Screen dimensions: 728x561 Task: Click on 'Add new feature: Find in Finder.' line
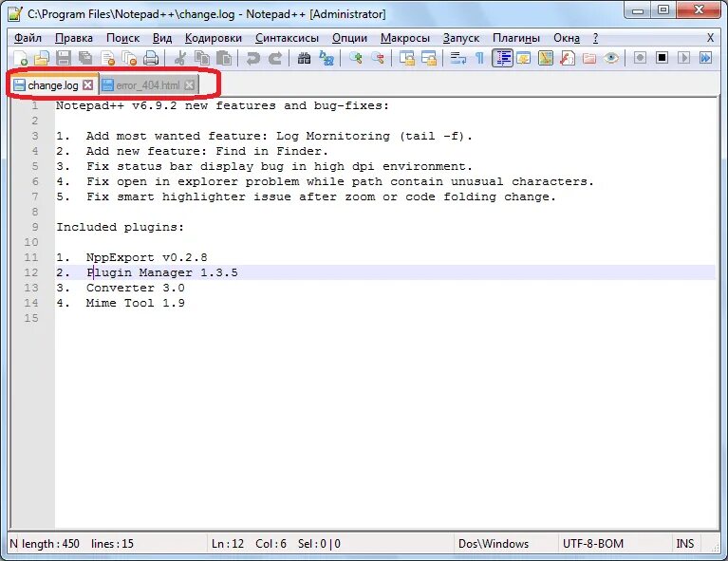pyautogui.click(x=207, y=151)
